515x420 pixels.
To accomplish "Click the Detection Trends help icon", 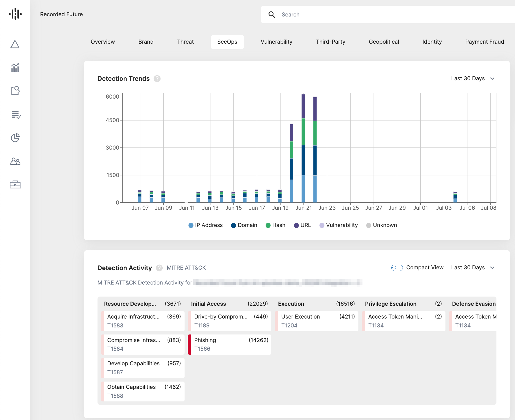I will 157,78.
